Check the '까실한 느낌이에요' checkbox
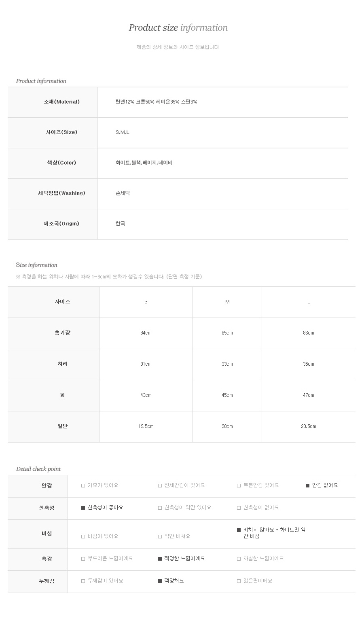Screen dimensions: 364x627 (239, 559)
